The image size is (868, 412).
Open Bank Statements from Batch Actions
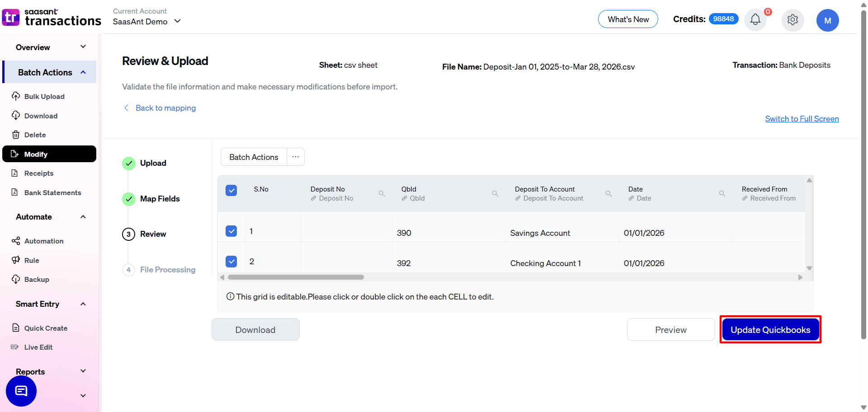52,192
